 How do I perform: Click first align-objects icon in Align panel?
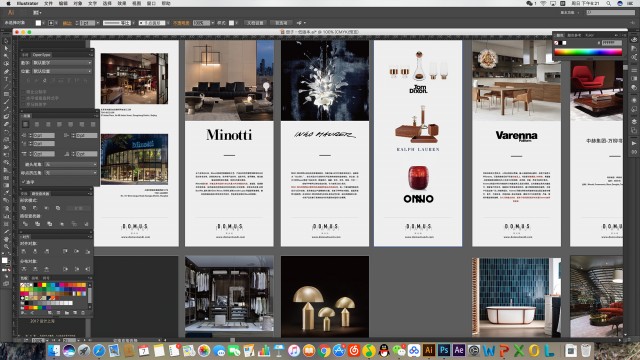[x=24, y=251]
